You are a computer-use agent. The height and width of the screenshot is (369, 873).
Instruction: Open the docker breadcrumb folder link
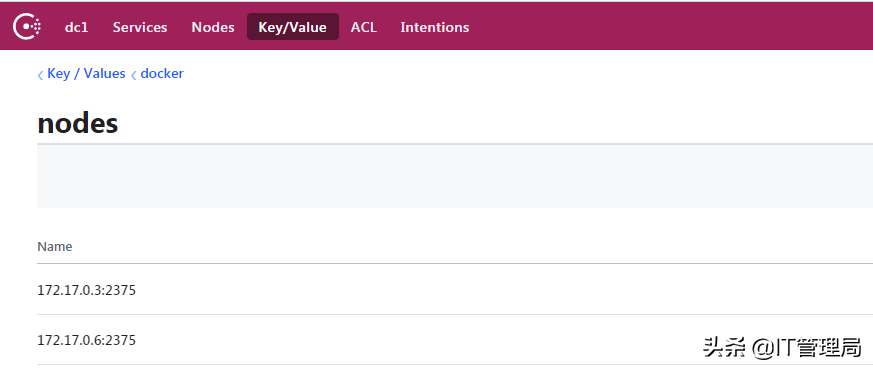(162, 73)
